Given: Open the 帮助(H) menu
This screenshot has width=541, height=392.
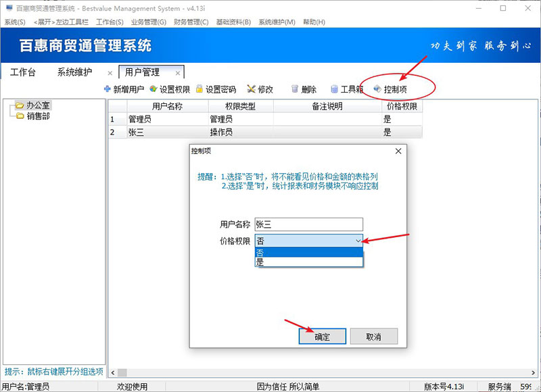Looking at the screenshot, I should (x=314, y=22).
